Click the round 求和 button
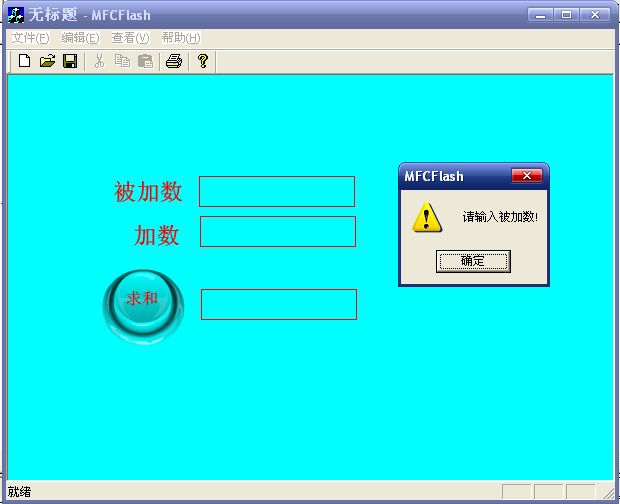 coord(143,306)
